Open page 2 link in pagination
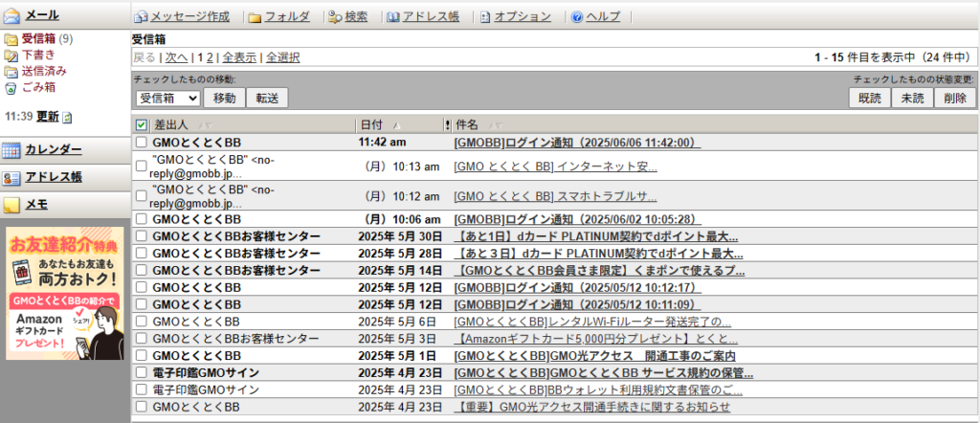Viewport: 980px width, 423px height. 210,58
